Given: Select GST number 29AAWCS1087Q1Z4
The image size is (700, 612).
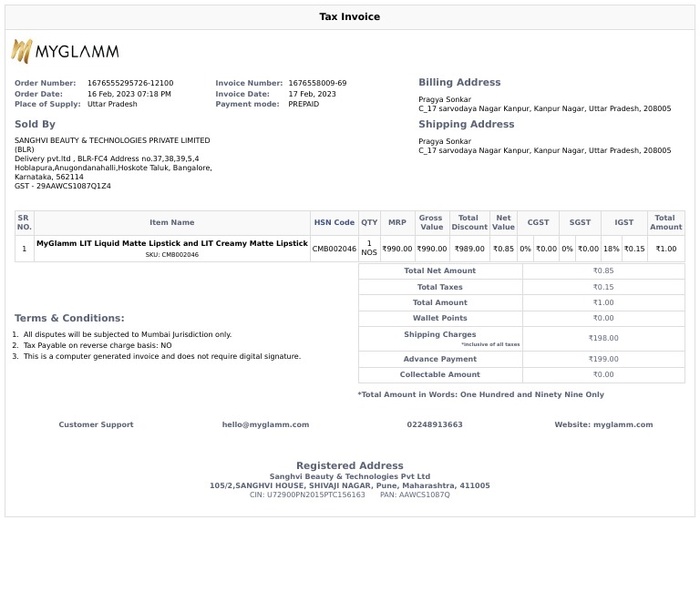Looking at the screenshot, I should pyautogui.click(x=73, y=186).
